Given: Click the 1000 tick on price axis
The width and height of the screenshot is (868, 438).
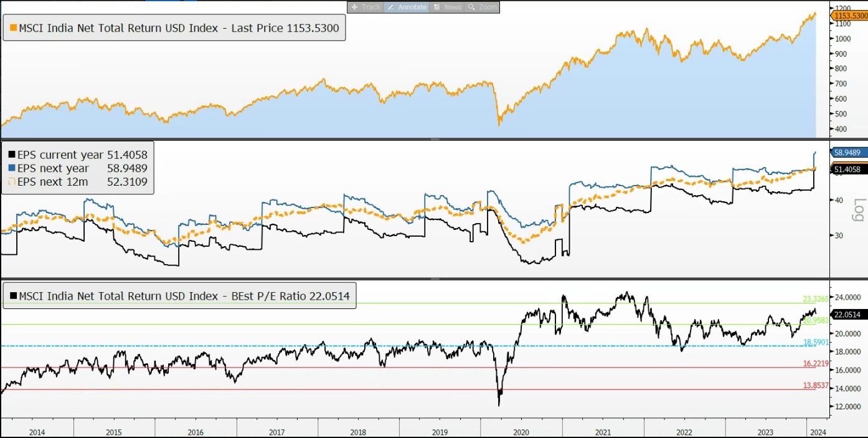Looking at the screenshot, I should pos(844,38).
